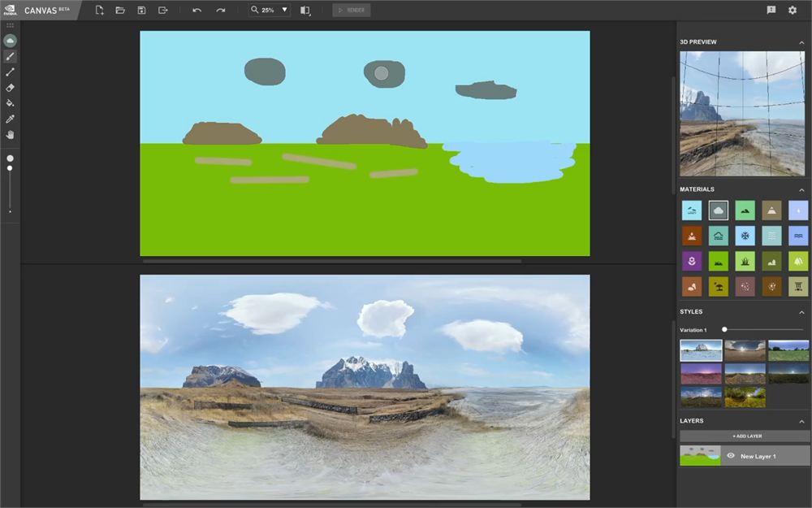
Task: Select the Brush tool in left toolbar
Action: coord(10,57)
